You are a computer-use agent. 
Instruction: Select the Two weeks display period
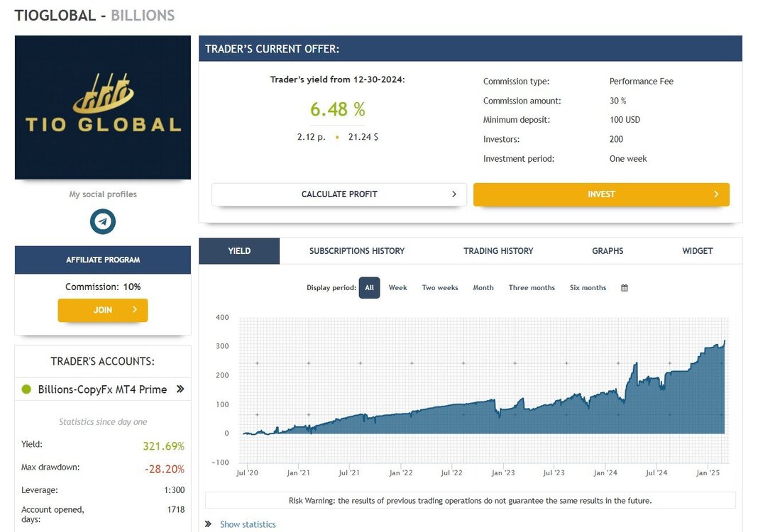[x=440, y=287]
